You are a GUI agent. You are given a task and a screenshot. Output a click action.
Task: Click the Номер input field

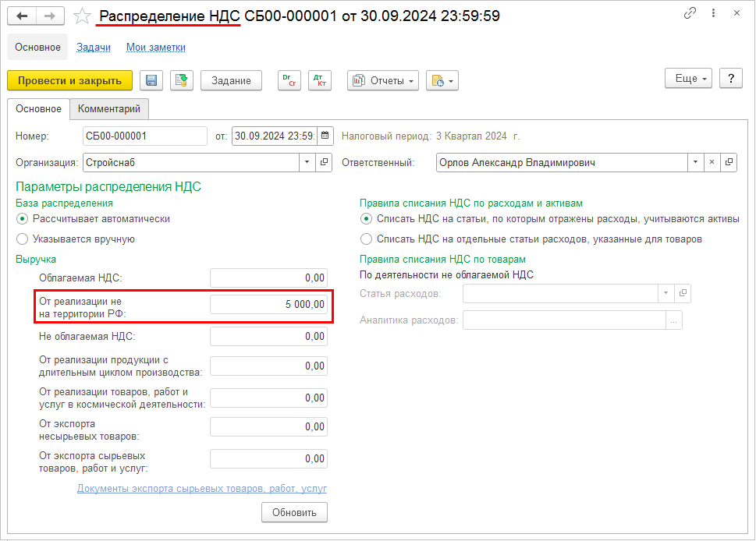144,136
